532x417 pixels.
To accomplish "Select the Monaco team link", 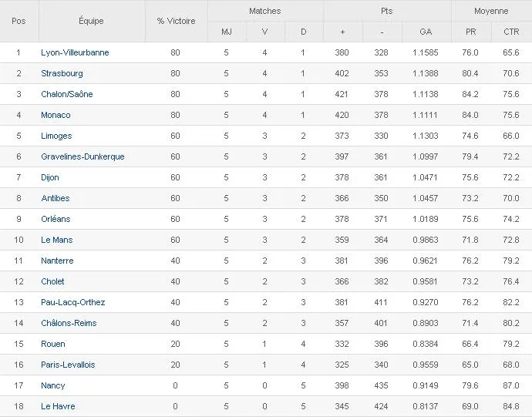I will [x=56, y=115].
